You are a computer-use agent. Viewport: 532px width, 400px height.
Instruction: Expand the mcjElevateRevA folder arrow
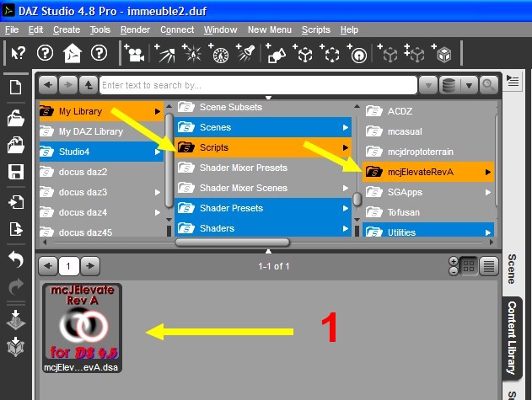click(488, 172)
